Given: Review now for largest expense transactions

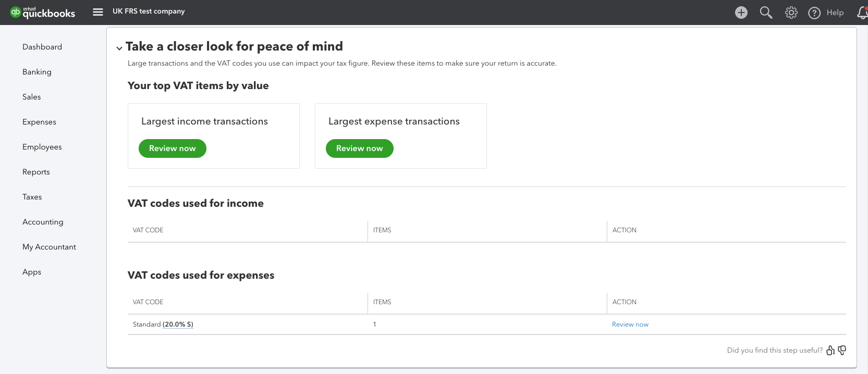Looking at the screenshot, I should (360, 148).
